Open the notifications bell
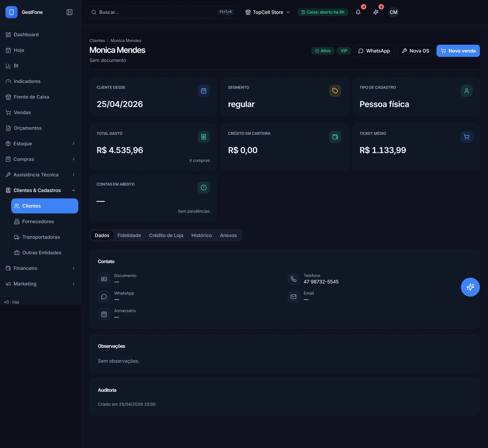 (x=358, y=12)
